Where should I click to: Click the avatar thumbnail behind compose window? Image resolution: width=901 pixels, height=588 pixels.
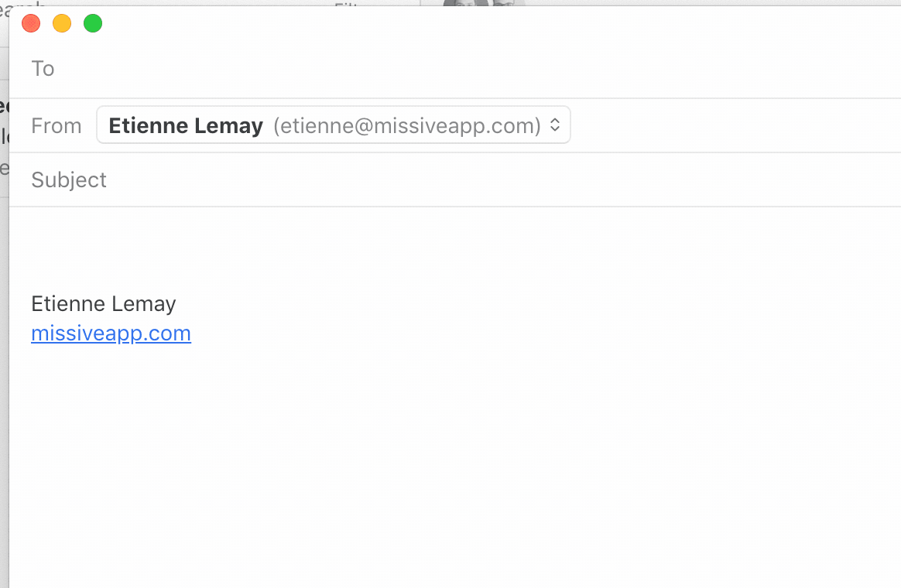(484, 3)
